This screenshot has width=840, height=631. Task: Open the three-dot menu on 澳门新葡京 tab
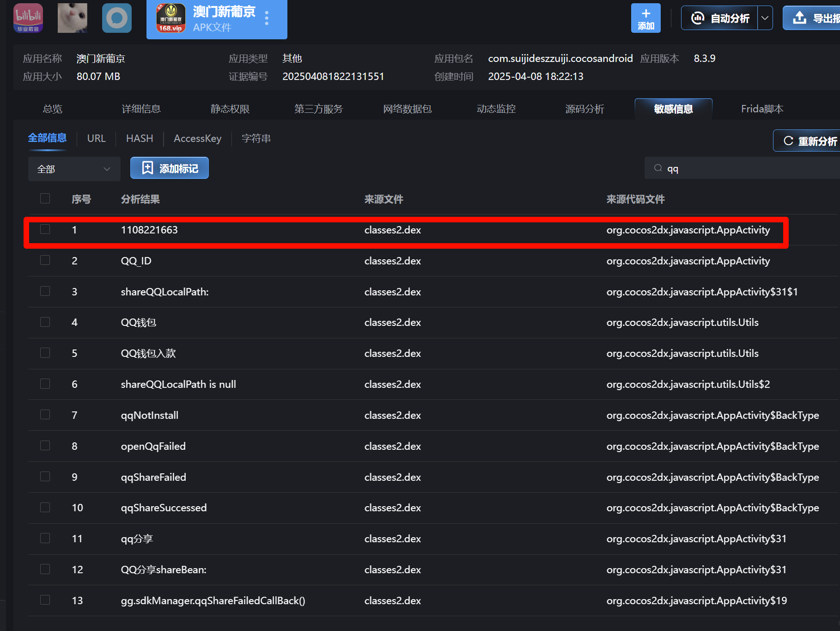point(267,18)
